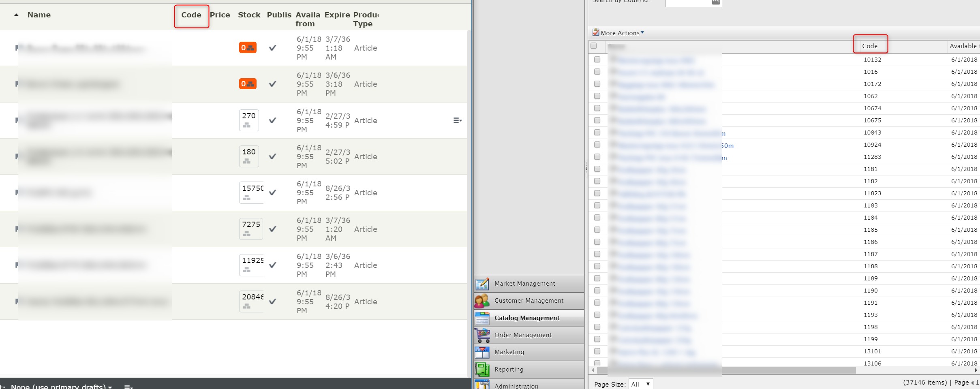
Task: Select the Marketing icon in the sidebar
Action: [x=482, y=352]
